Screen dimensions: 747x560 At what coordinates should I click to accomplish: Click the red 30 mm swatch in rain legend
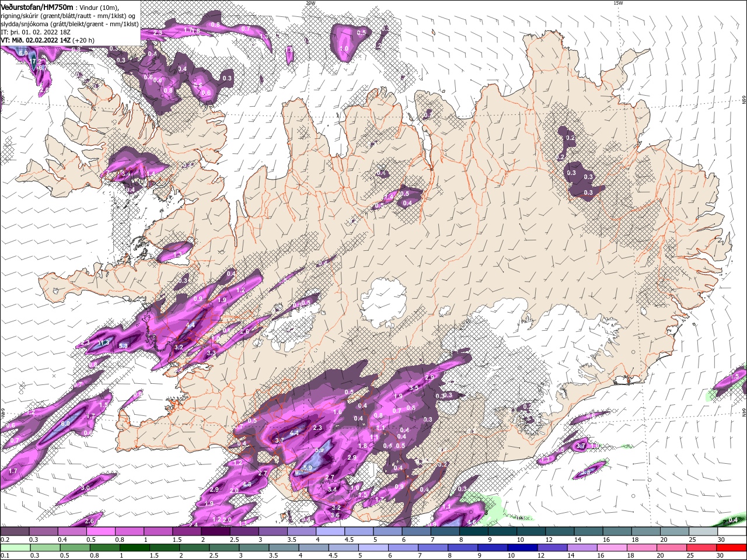click(732, 547)
